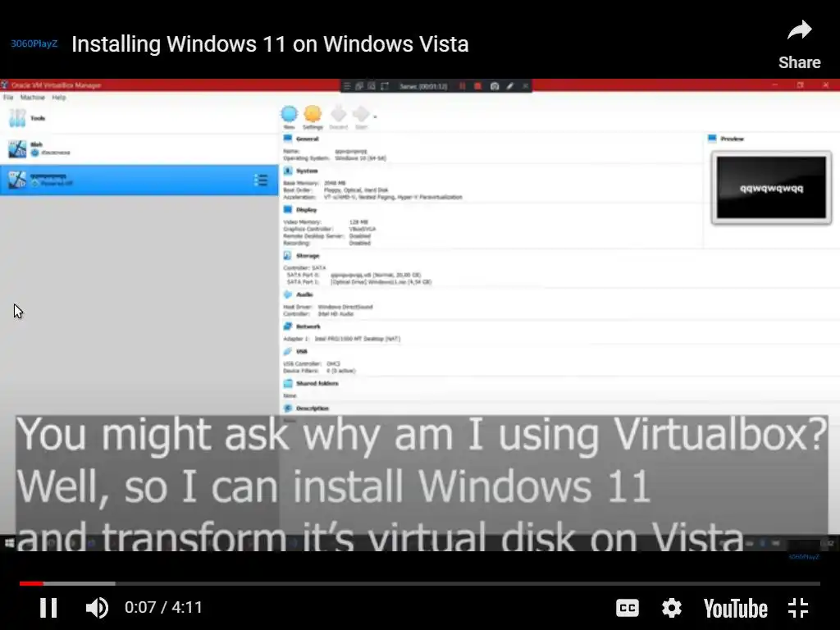The image size is (840, 630).
Task: Mute the video with the speaker icon
Action: tap(97, 608)
